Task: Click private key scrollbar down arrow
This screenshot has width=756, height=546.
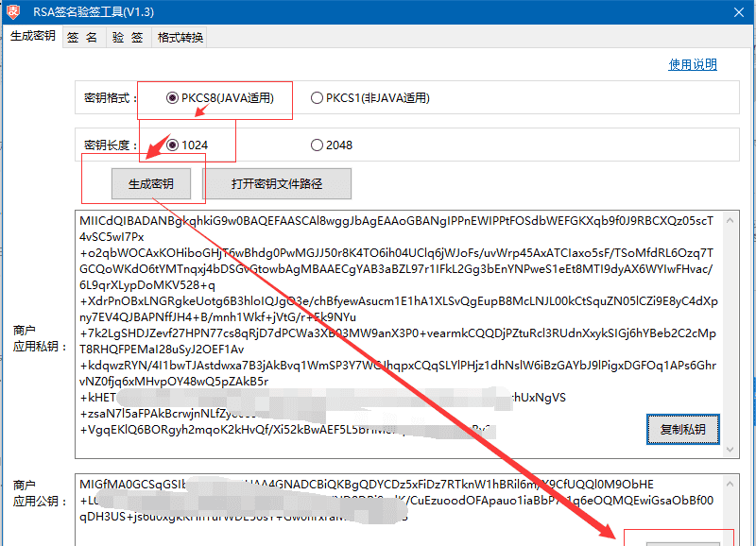Action: pyautogui.click(x=730, y=449)
